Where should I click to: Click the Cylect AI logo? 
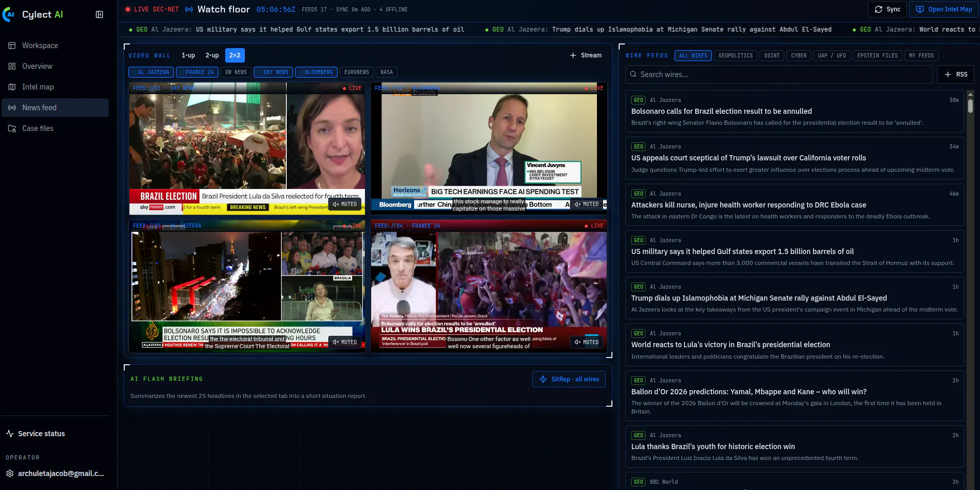[33, 14]
